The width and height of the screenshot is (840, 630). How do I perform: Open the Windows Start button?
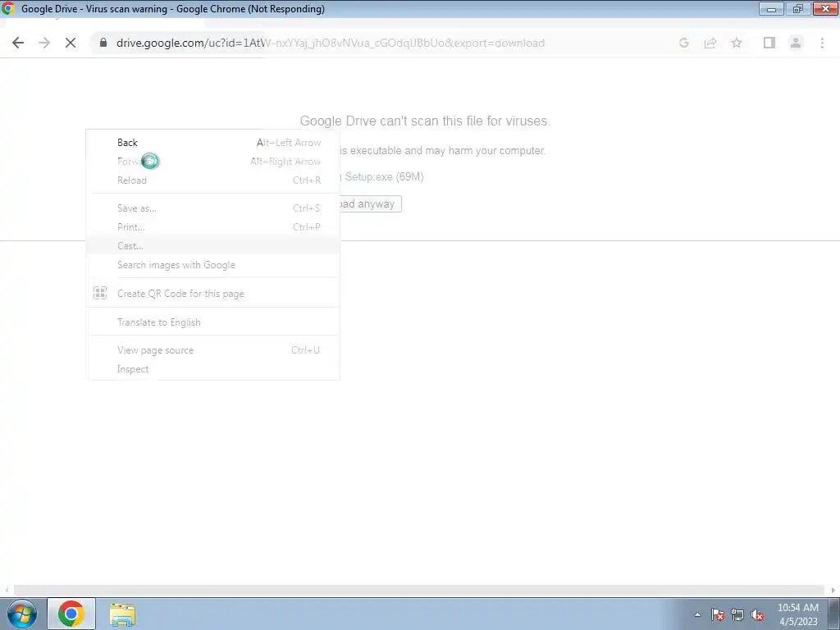(22, 614)
